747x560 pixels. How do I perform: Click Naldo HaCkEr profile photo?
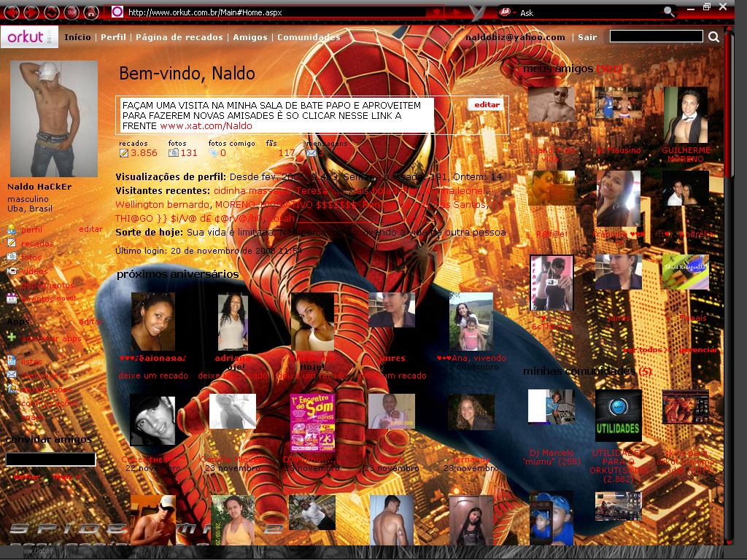[53, 119]
